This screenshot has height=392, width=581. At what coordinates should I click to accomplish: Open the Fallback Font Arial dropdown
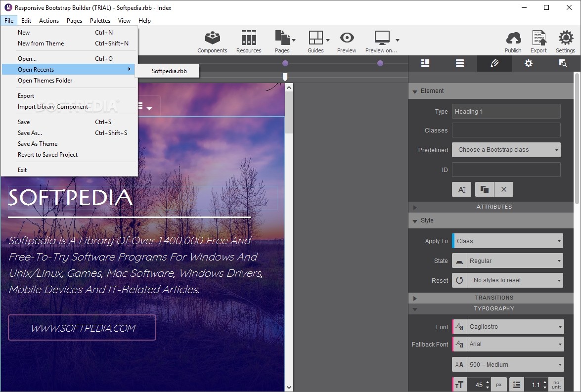515,344
